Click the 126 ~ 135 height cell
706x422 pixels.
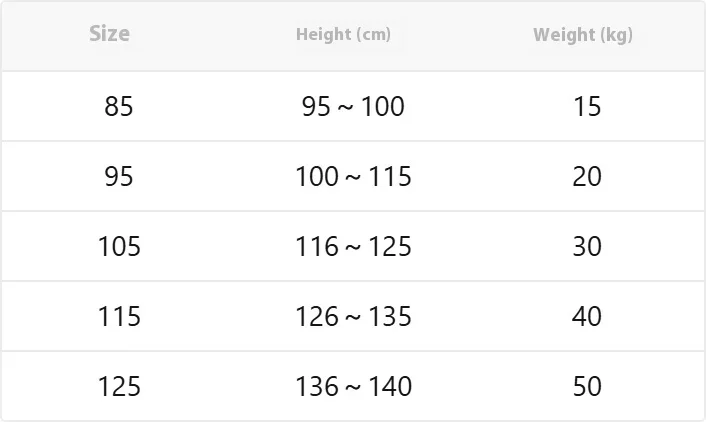tap(353, 316)
